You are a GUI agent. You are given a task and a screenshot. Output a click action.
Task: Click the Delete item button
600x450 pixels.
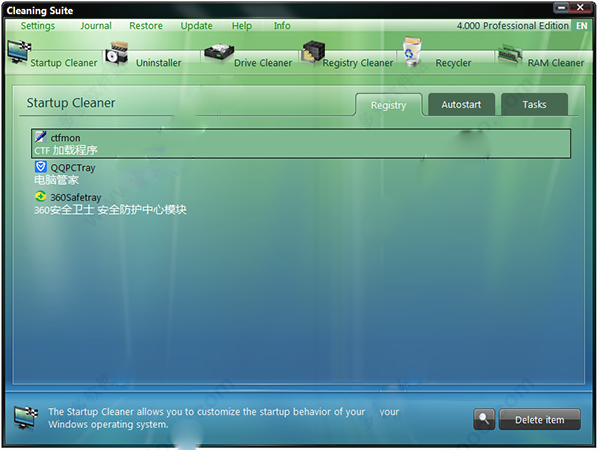[x=540, y=419]
